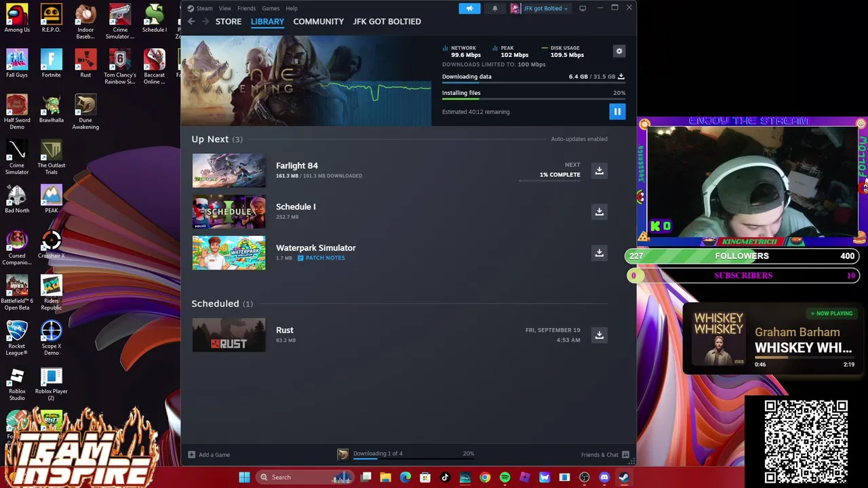Open Steam notifications bell
The height and width of the screenshot is (488, 868).
494,8
